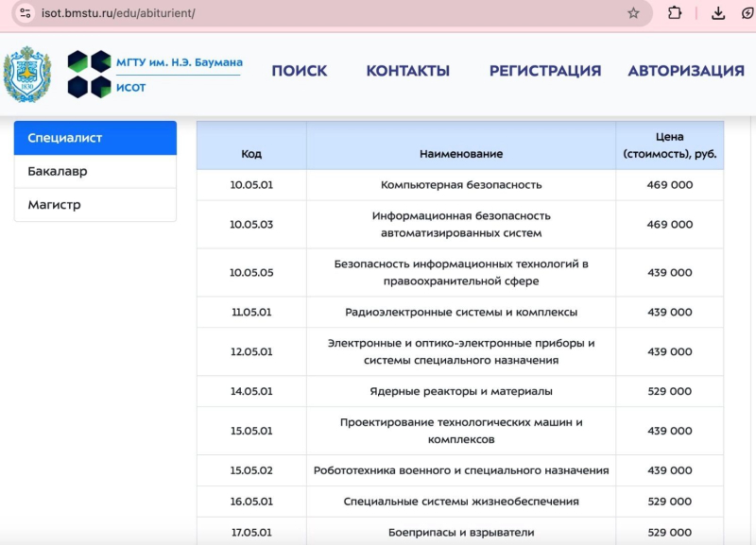The image size is (756, 545).
Task: Open the ПОИСК menu item
Action: pos(300,71)
